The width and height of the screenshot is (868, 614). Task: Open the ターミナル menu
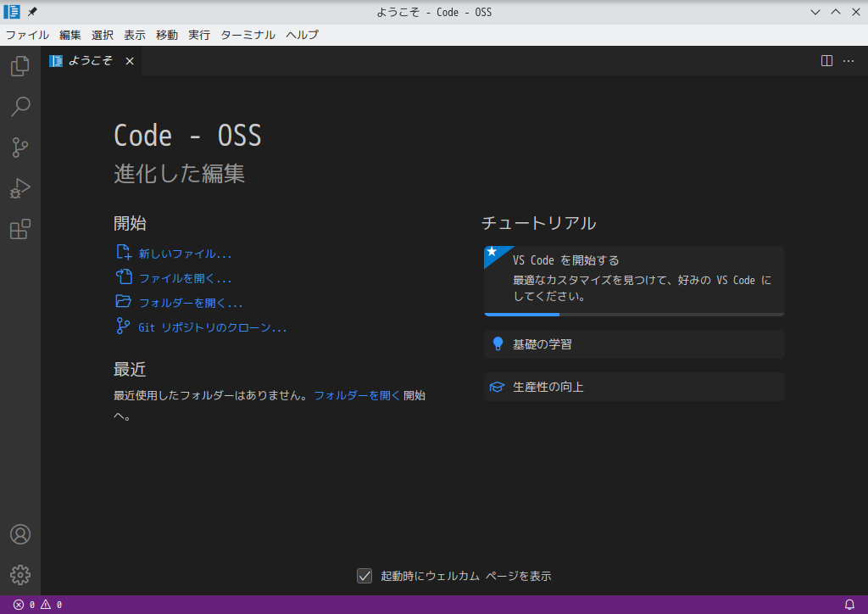click(x=248, y=35)
